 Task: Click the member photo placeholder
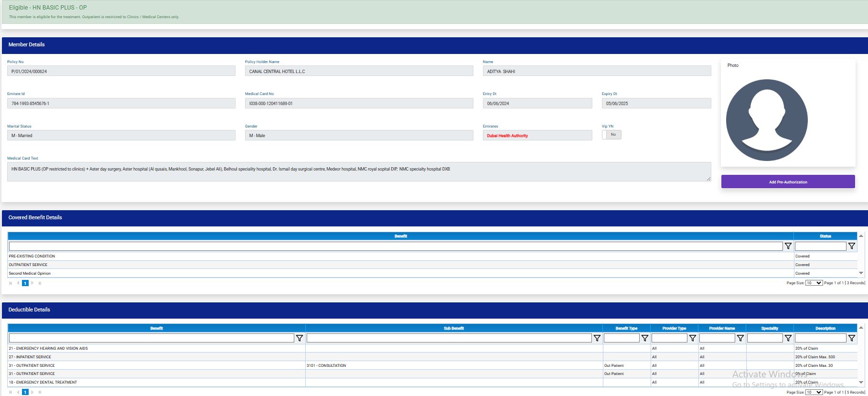click(767, 120)
